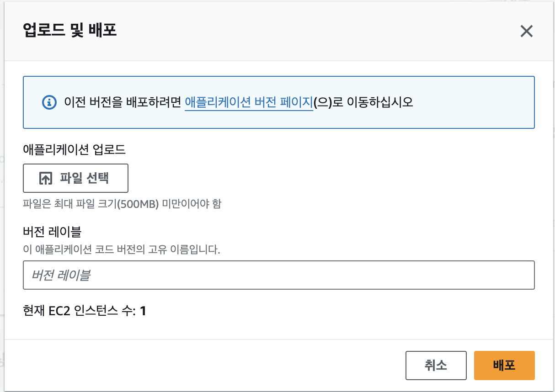Screen dimensions: 555x392
Task: Click the (으)로 이동하십시오 banner text
Action: 363,102
